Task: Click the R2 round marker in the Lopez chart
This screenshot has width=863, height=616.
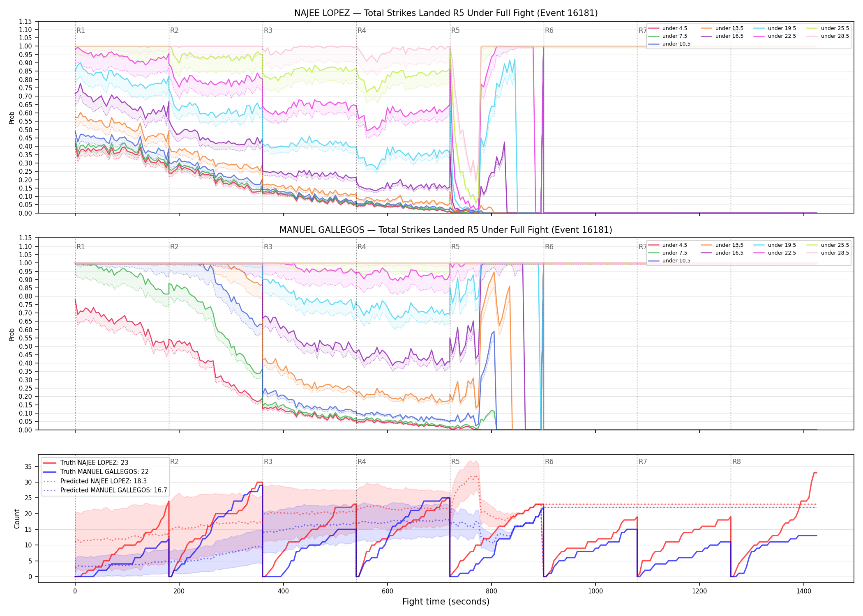Action: [174, 30]
